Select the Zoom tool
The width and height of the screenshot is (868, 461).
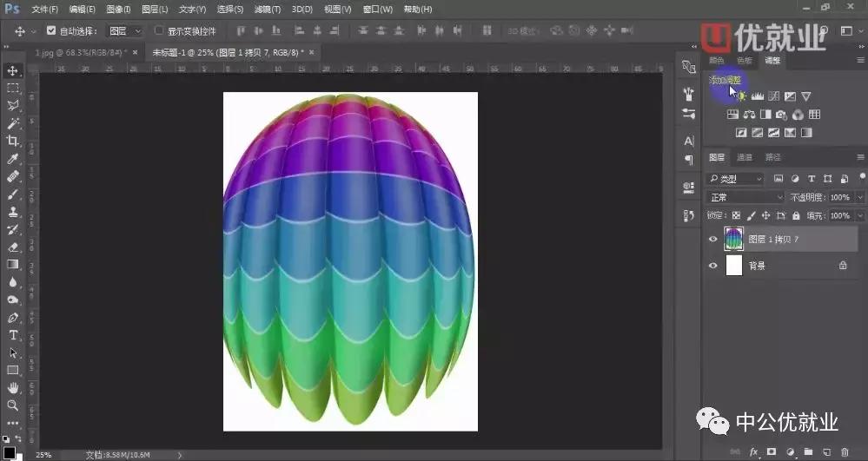[x=13, y=405]
